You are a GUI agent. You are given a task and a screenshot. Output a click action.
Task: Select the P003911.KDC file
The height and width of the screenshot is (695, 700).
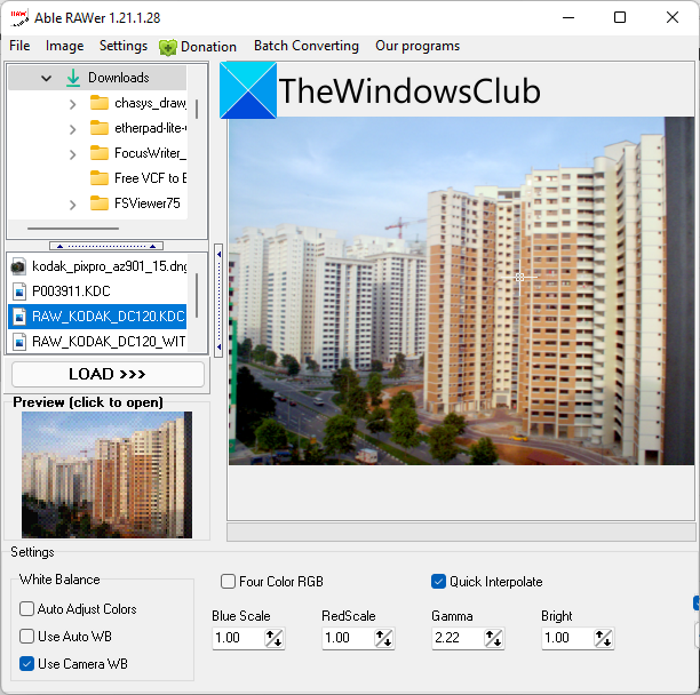click(98, 291)
